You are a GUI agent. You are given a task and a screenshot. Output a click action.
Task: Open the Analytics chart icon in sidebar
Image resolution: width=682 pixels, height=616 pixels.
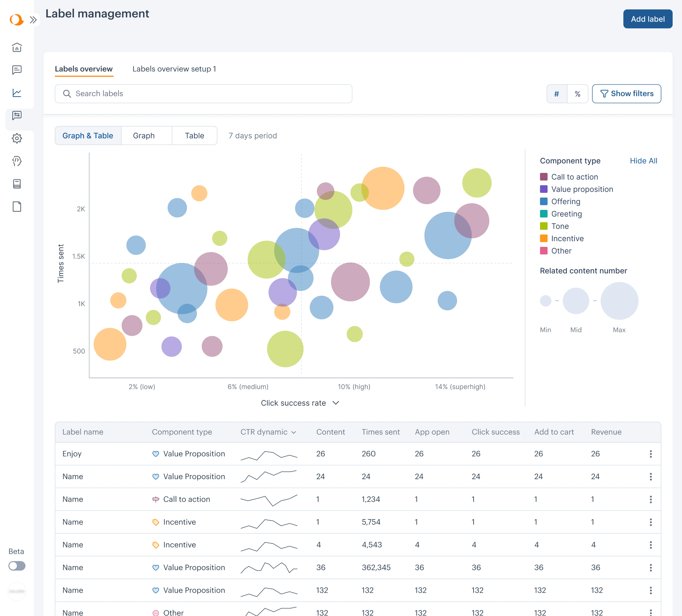pyautogui.click(x=17, y=93)
